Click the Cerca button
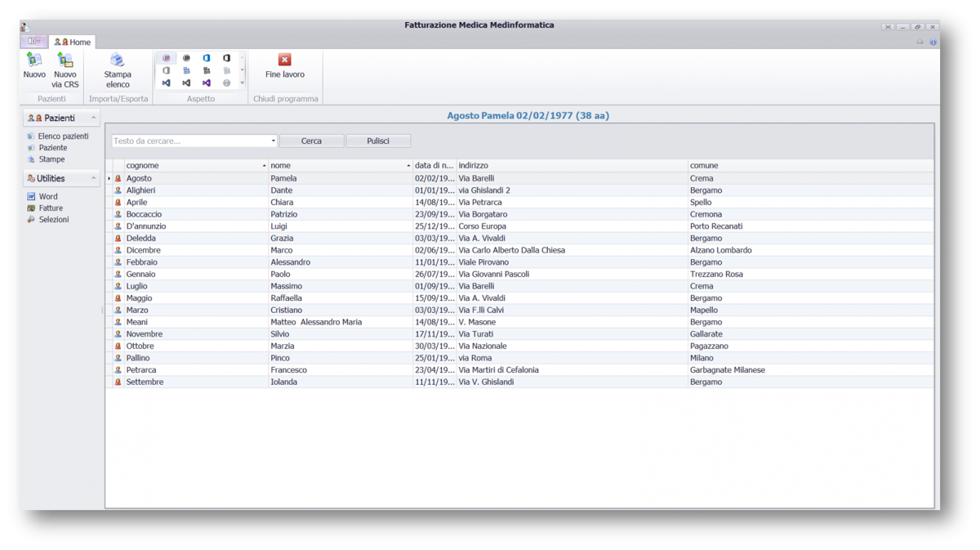This screenshot has height=550, width=980. pyautogui.click(x=311, y=141)
